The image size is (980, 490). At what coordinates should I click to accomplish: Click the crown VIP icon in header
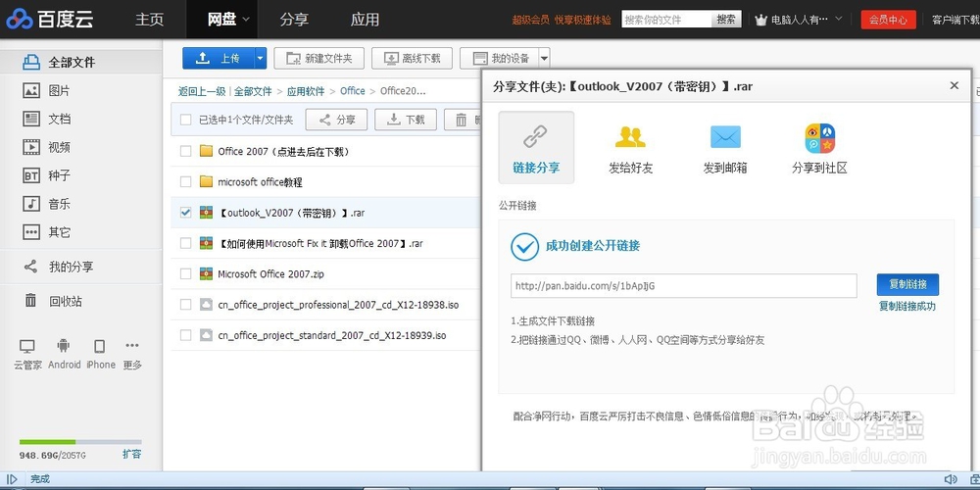click(x=760, y=20)
